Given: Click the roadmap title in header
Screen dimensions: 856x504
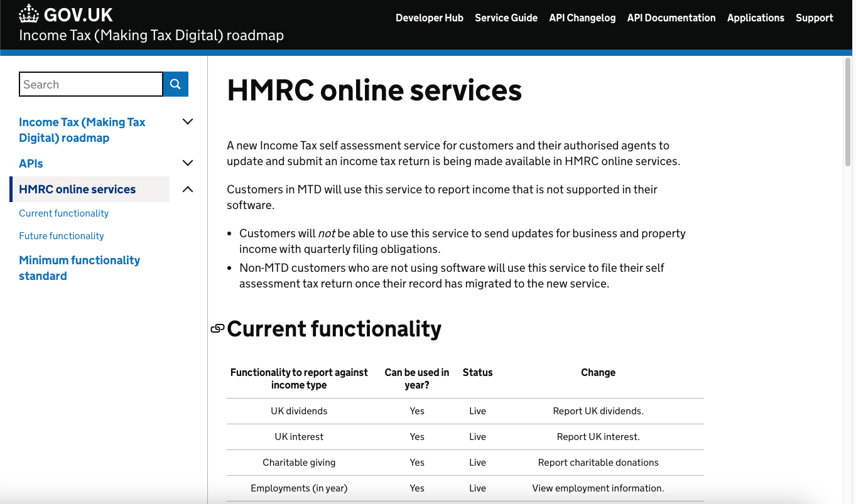Looking at the screenshot, I should click(x=151, y=35).
